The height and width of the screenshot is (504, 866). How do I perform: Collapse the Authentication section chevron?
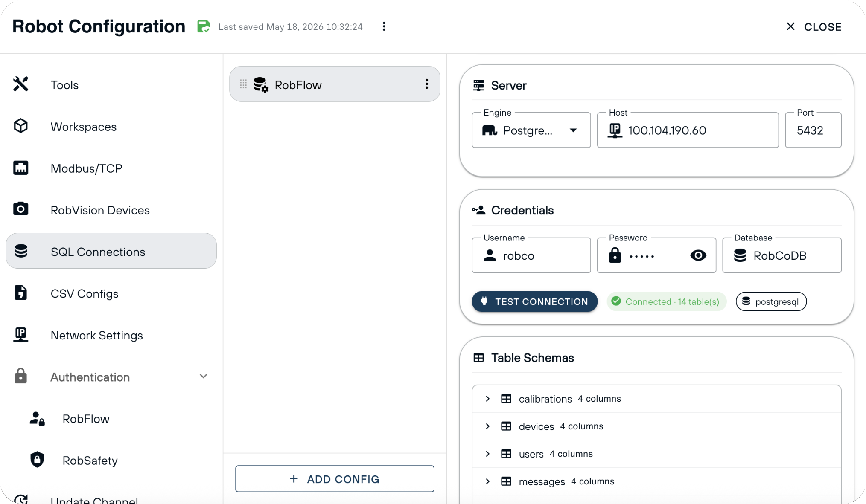click(x=204, y=376)
